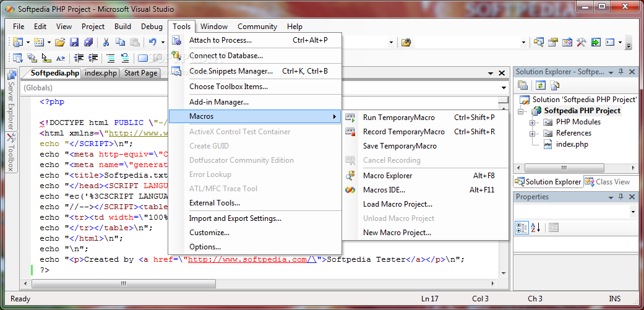Screen dimensions: 644x310
Task: Open the File menu
Action: 19,26
